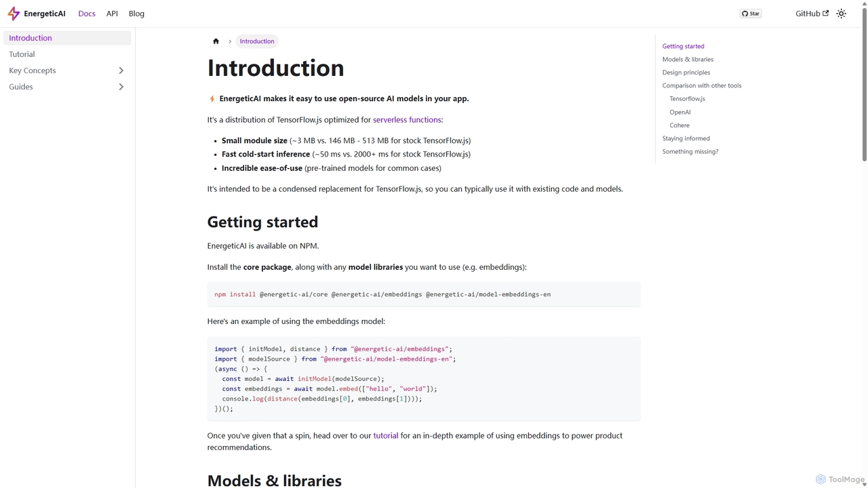
Task: Open the Blog navigation item
Action: 136,14
